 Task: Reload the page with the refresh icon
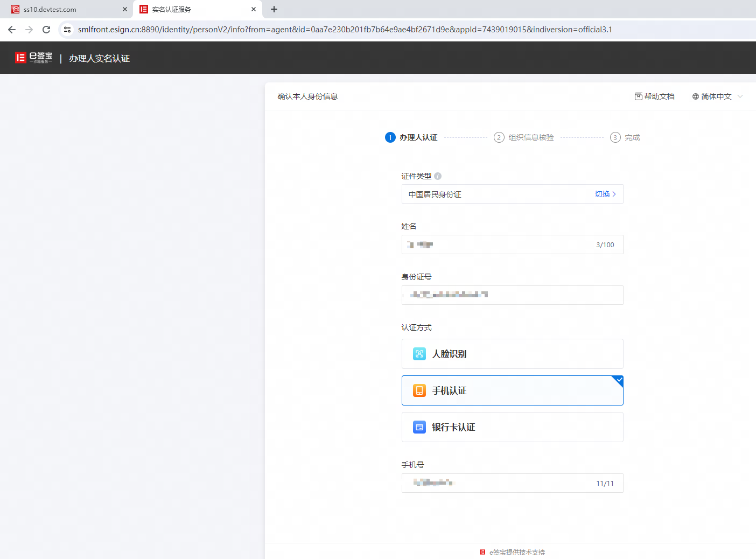tap(46, 30)
